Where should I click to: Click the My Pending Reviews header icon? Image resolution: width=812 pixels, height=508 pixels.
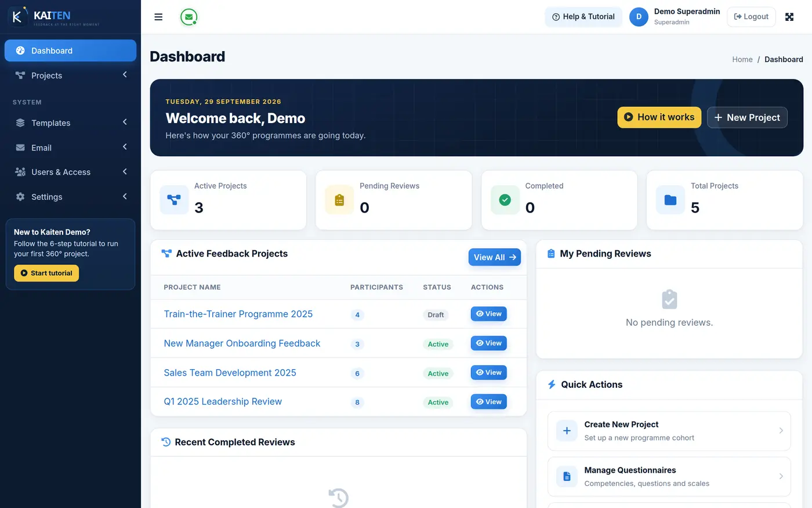click(551, 254)
